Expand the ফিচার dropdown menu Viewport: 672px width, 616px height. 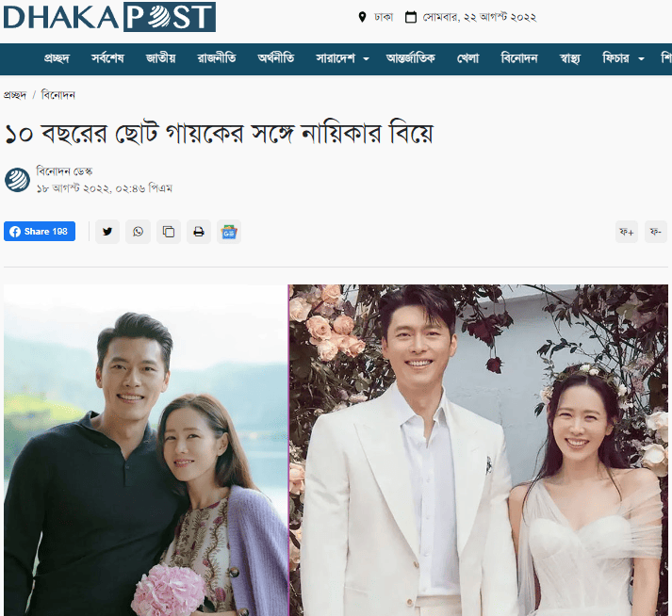623,58
